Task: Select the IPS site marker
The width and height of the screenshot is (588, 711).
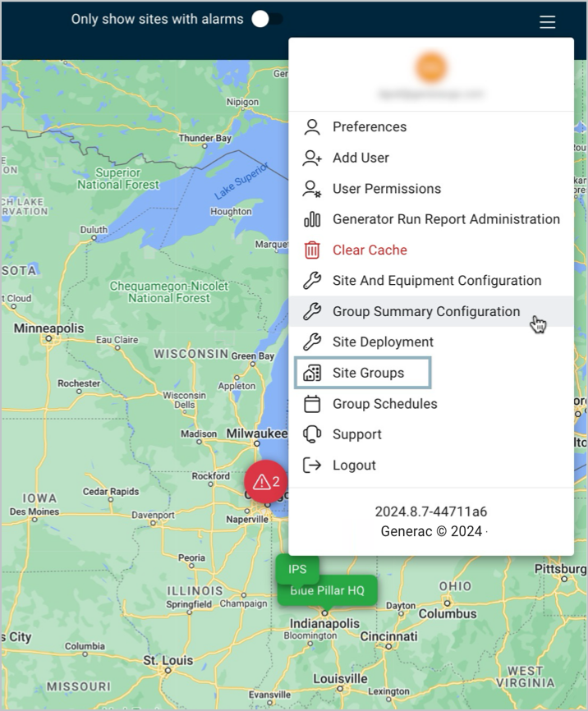Action: click(x=297, y=569)
